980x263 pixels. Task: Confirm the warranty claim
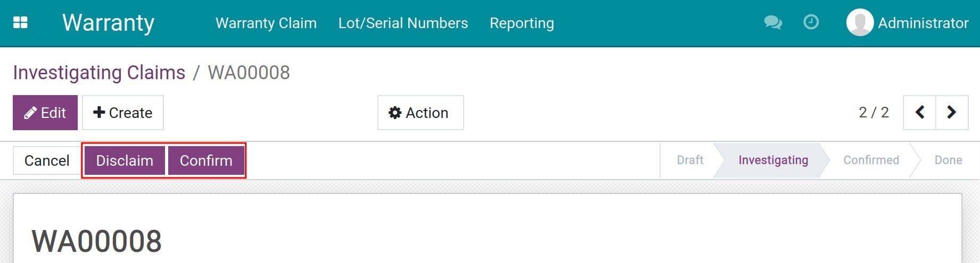click(206, 160)
